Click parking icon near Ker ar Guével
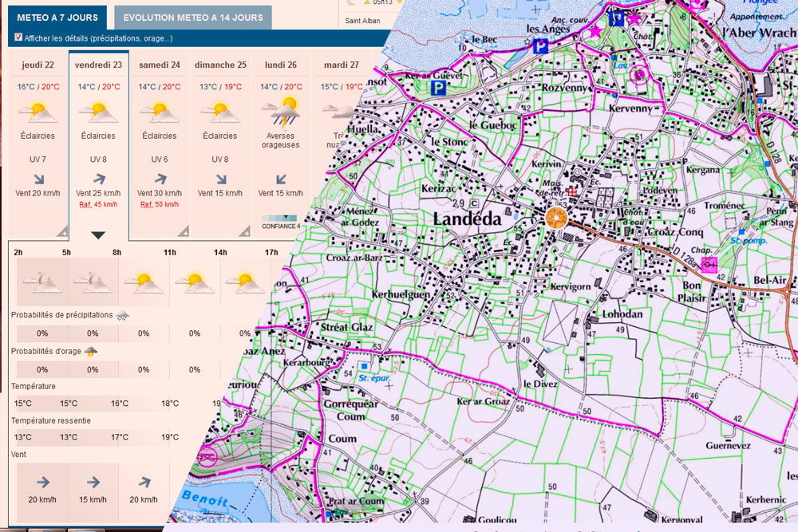Image resolution: width=798 pixels, height=532 pixels. pos(437,89)
